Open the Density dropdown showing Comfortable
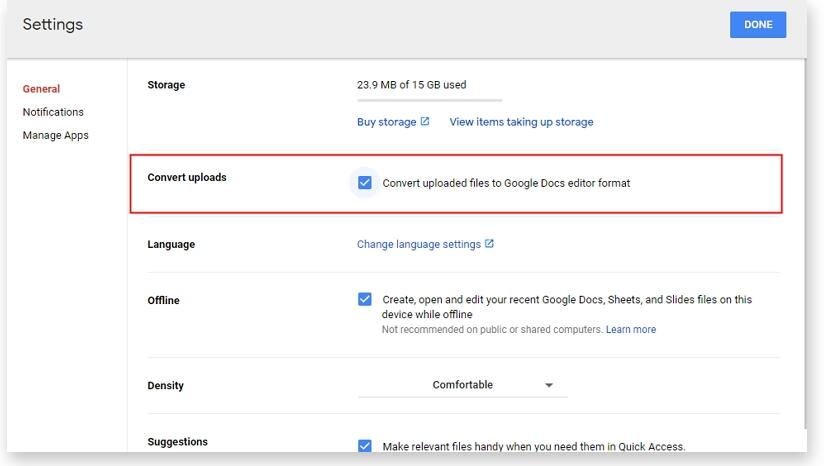The image size is (834, 466). tap(462, 385)
